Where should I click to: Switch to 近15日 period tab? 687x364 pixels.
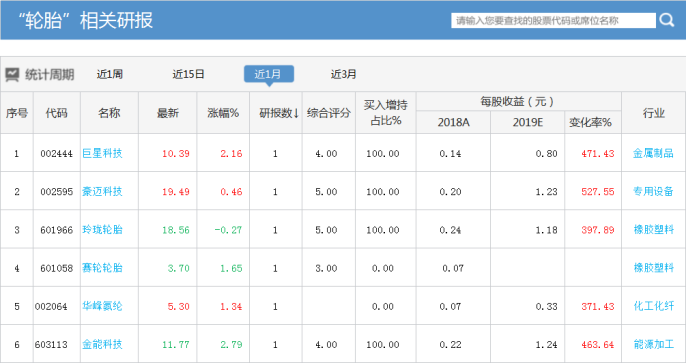[188, 74]
